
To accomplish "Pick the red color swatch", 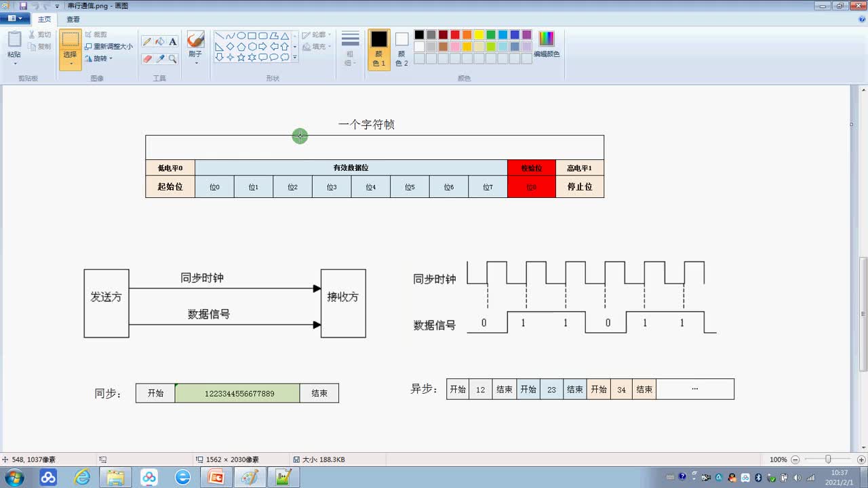I will coord(455,35).
